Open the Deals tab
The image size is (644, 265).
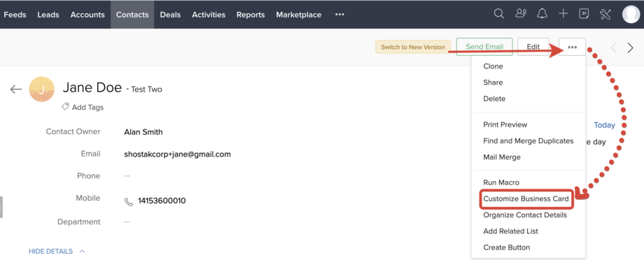(170, 15)
